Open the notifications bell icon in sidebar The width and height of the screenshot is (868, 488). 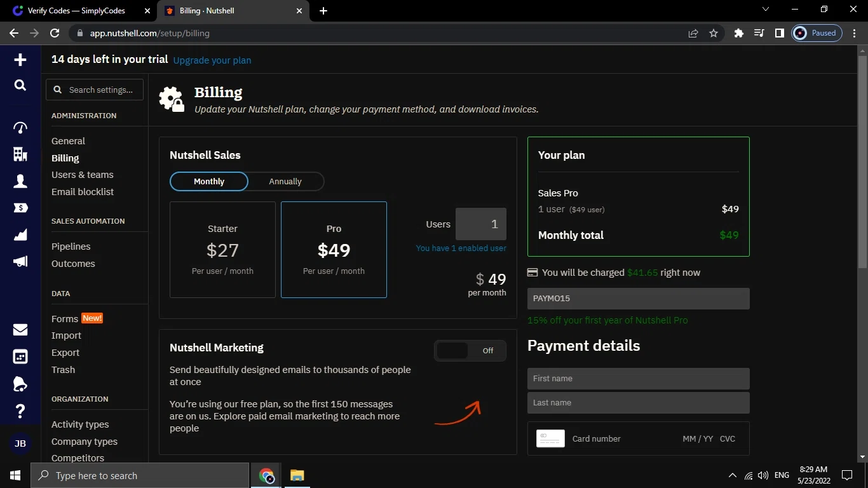coord(20,384)
